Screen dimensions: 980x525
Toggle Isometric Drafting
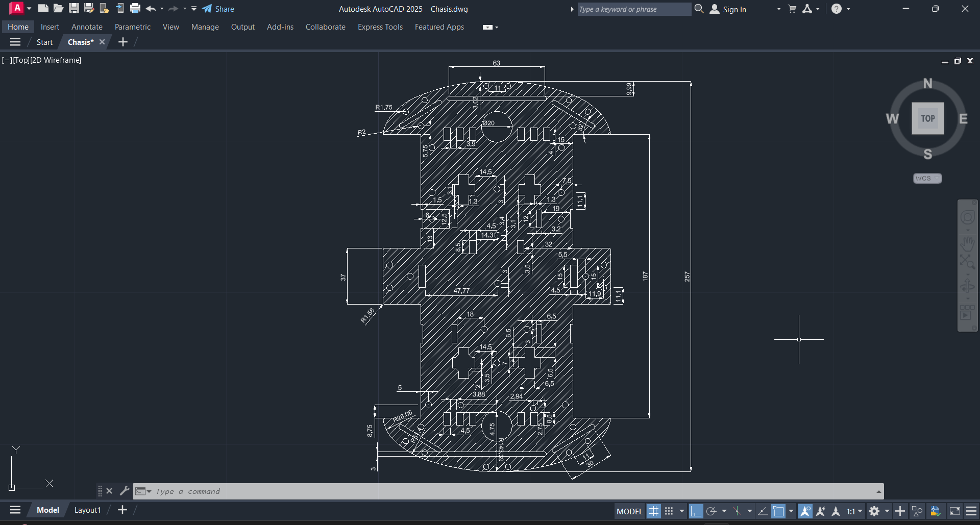coord(737,511)
